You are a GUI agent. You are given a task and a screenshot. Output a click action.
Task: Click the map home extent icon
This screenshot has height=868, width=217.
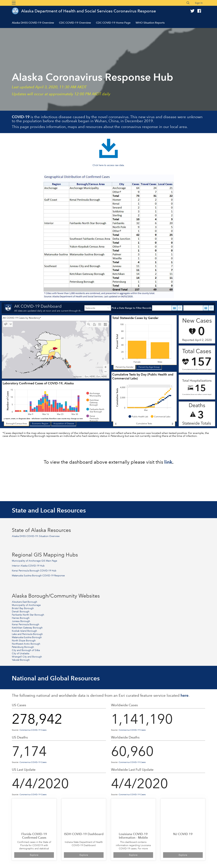coord(94,324)
